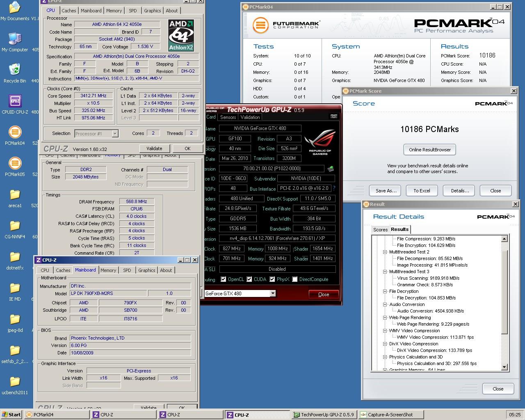
Task: Export score with To Excel button
Action: pos(422,191)
